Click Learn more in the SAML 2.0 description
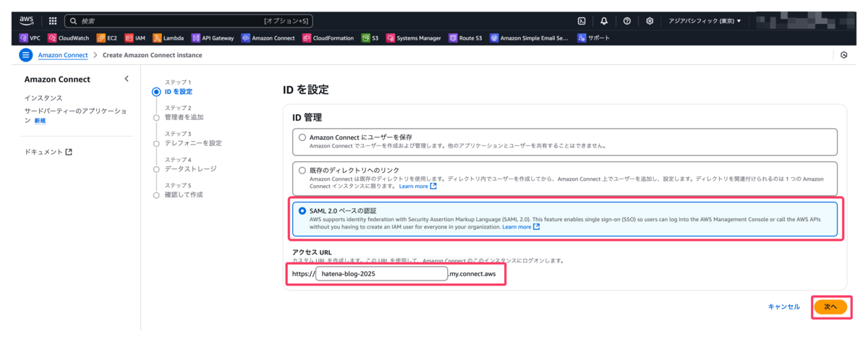Screen dimensions: 868x342 click(521, 226)
